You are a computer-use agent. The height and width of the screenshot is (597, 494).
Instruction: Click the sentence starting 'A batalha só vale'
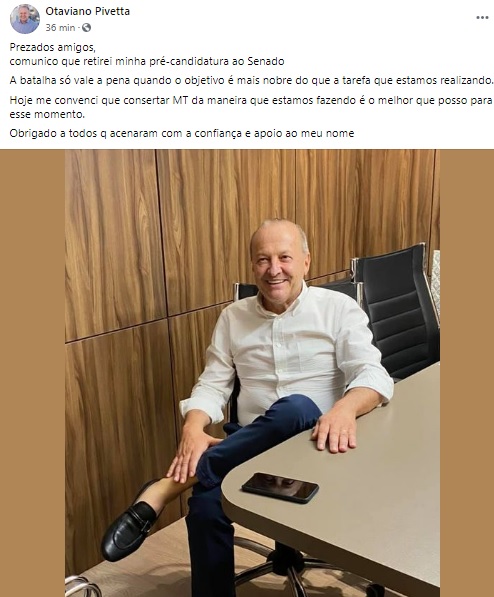251,81
